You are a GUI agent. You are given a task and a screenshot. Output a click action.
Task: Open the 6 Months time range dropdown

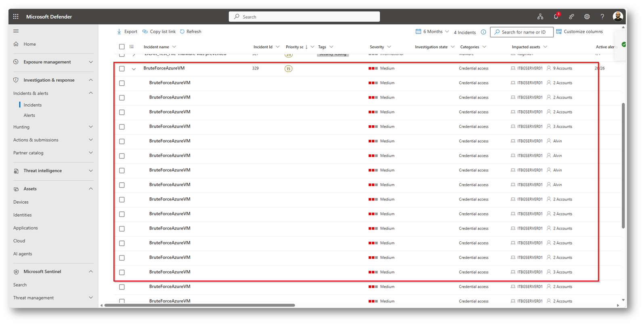432,32
